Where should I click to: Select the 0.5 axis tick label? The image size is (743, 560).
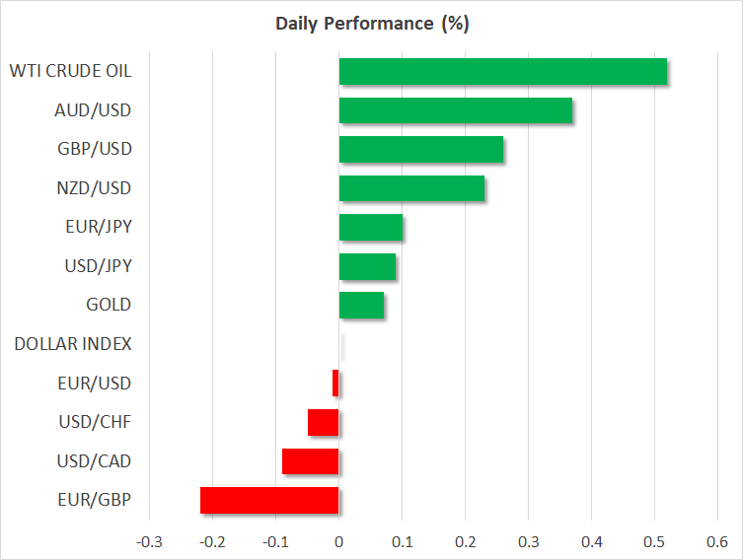click(x=654, y=542)
